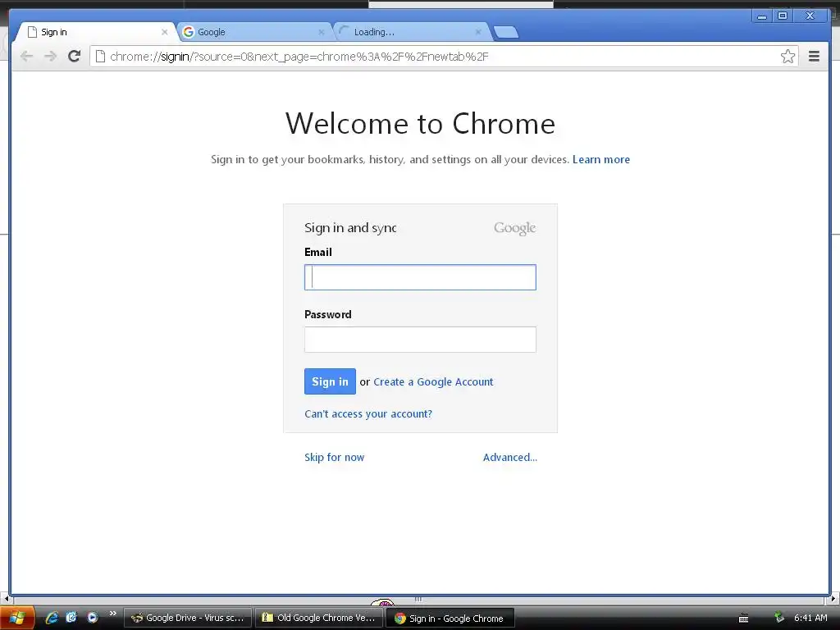The height and width of the screenshot is (630, 840).
Task: Restore down the Chrome window
Action: click(782, 16)
